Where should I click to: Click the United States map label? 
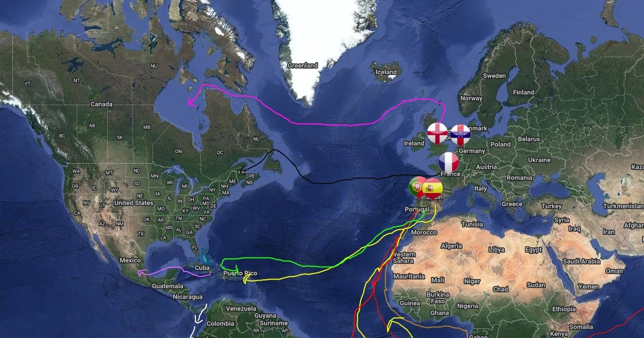134,203
